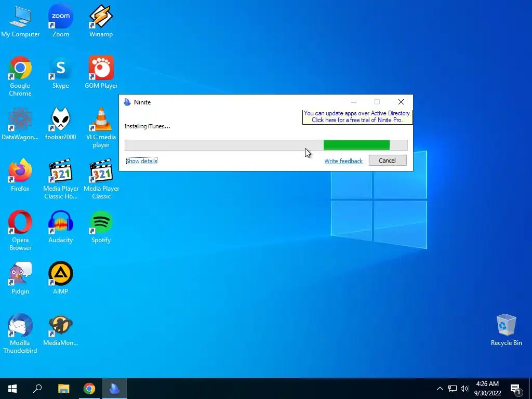Click the Ninite Pro free trial banner
This screenshot has height=399, width=532.
pyautogui.click(x=357, y=117)
